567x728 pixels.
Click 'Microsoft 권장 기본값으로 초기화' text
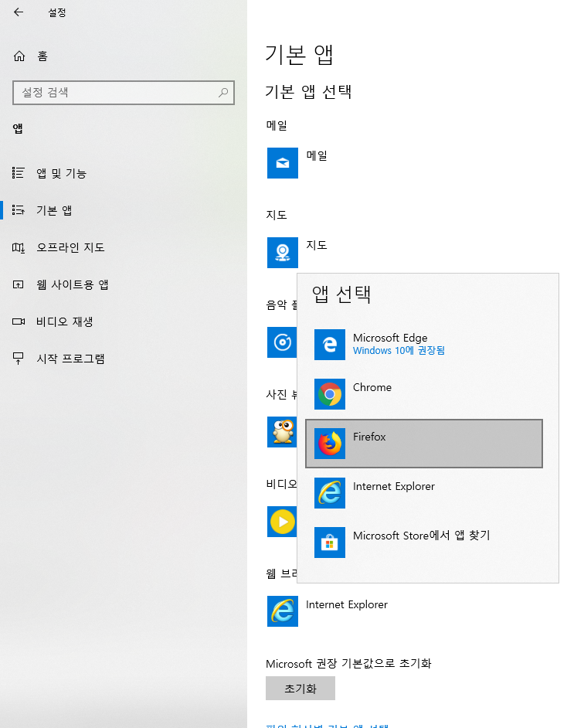click(348, 663)
